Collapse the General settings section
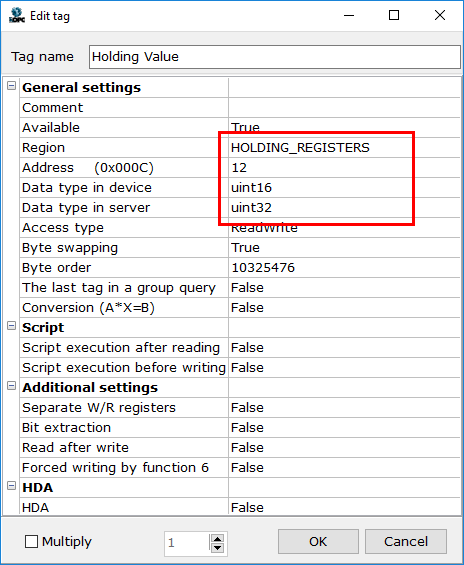This screenshot has height=565, width=464. (12, 86)
